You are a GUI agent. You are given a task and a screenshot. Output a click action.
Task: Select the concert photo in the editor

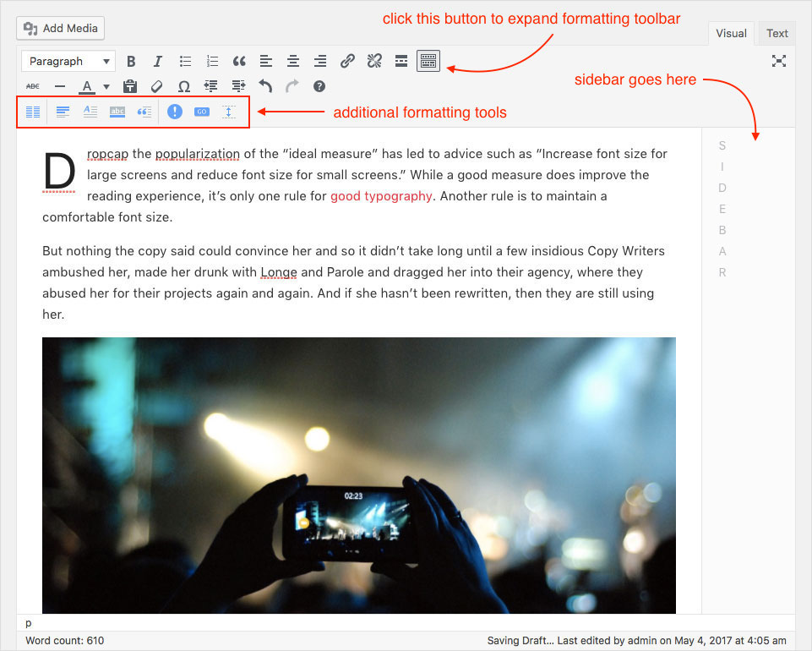pos(358,474)
